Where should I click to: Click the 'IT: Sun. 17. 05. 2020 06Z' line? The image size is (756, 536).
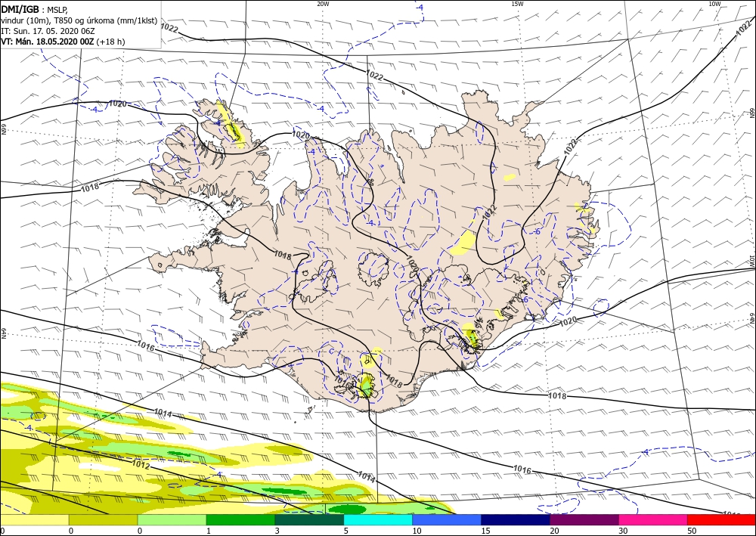pos(48,31)
